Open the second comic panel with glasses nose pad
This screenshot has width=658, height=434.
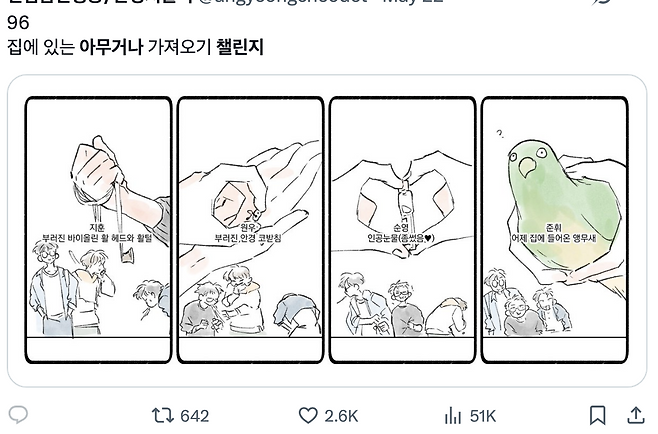251,229
